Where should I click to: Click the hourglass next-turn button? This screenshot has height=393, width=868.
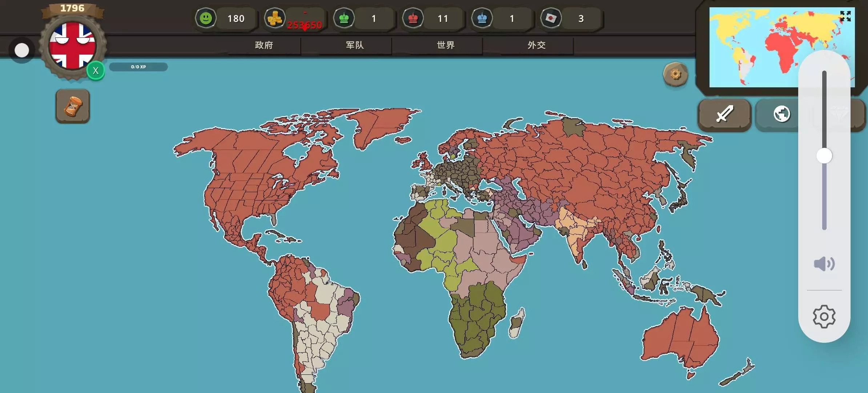pos(73,106)
